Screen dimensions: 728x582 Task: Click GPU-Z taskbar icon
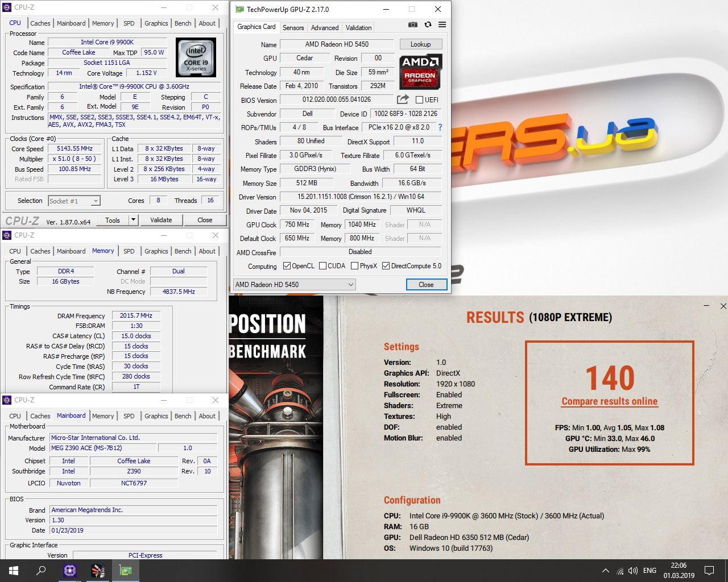point(125,571)
